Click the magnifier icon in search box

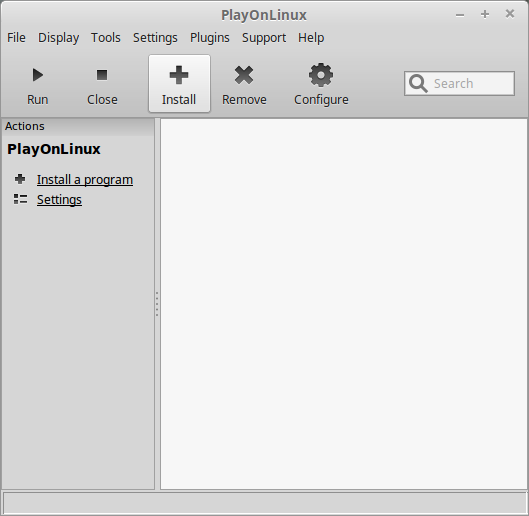(418, 83)
